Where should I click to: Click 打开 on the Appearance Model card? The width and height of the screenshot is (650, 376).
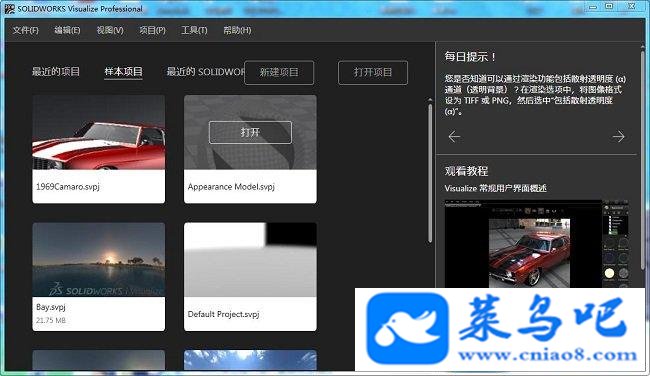click(250, 132)
